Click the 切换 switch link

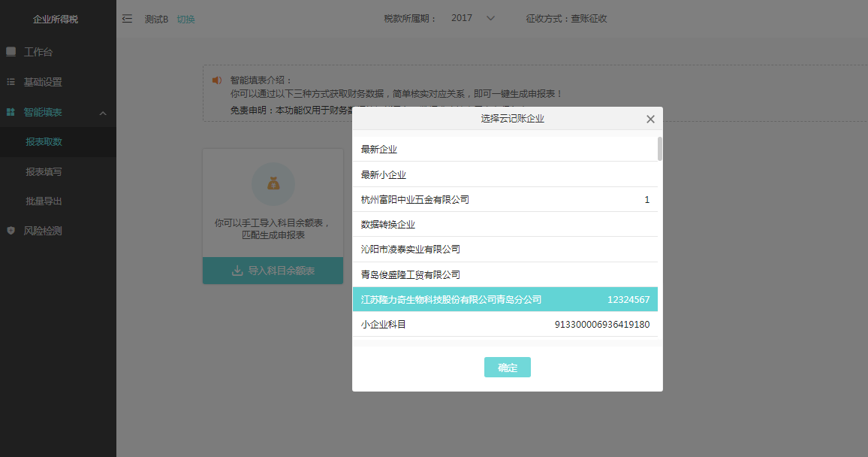point(185,19)
